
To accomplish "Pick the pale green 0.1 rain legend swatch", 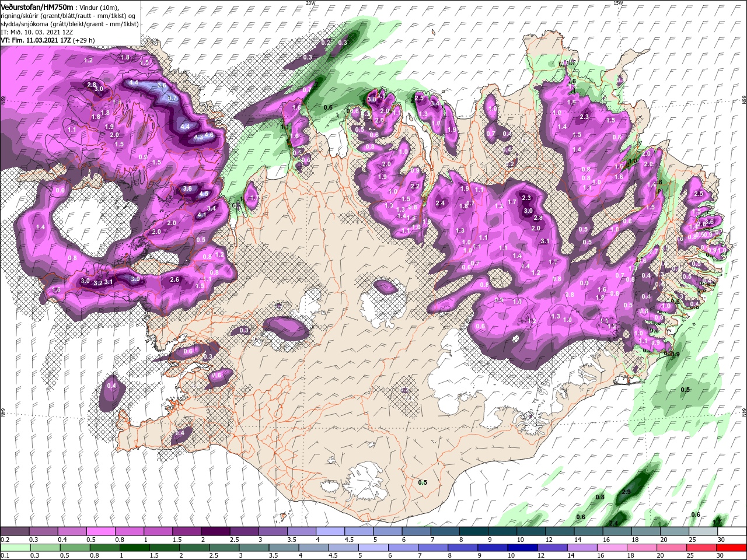I will pyautogui.click(x=16, y=548).
